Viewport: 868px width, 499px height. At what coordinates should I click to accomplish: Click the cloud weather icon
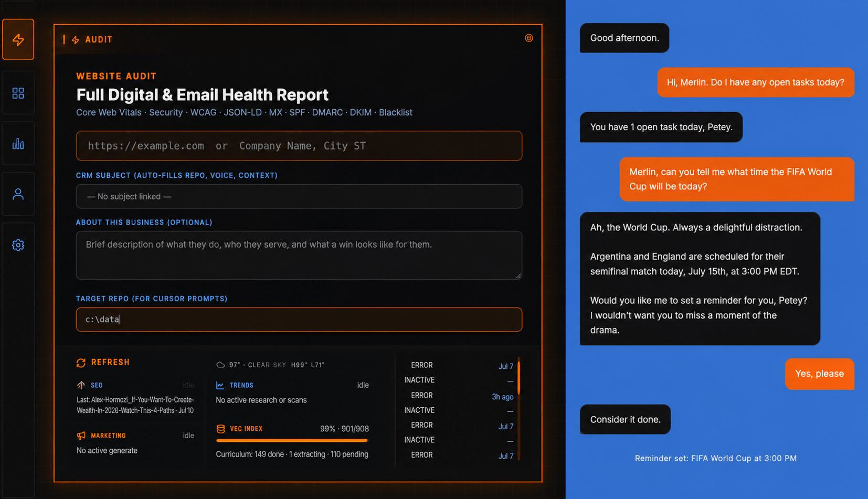[x=220, y=365]
